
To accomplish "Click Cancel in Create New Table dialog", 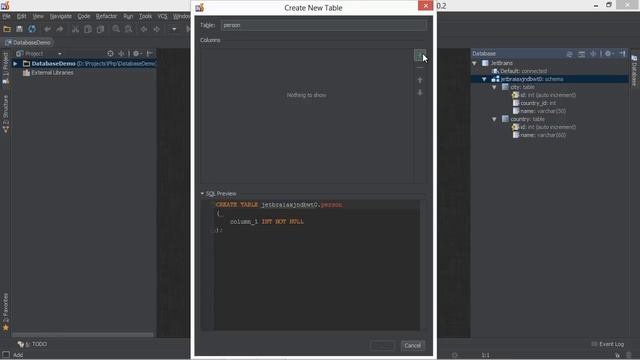I will (413, 346).
